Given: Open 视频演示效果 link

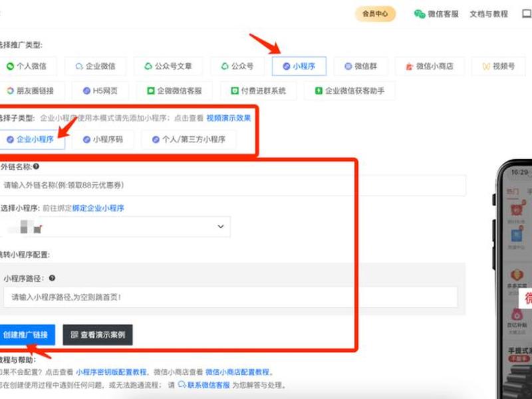Looking at the screenshot, I should point(228,118).
